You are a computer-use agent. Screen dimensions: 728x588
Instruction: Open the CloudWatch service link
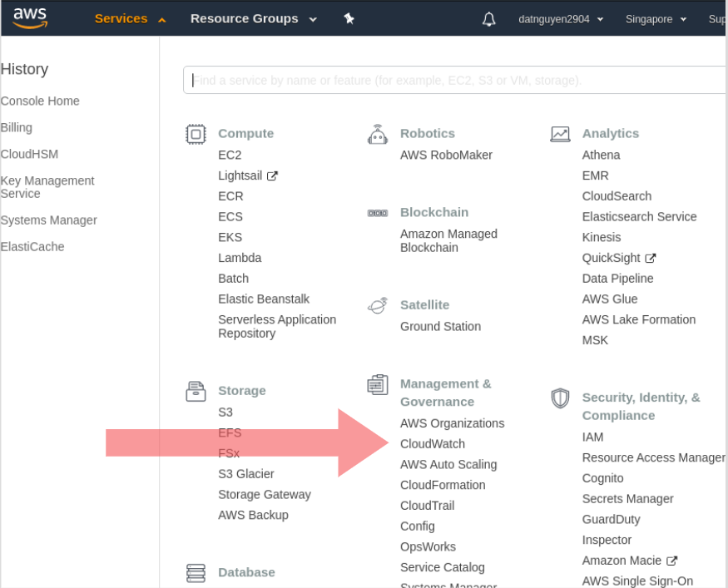pyautogui.click(x=433, y=444)
